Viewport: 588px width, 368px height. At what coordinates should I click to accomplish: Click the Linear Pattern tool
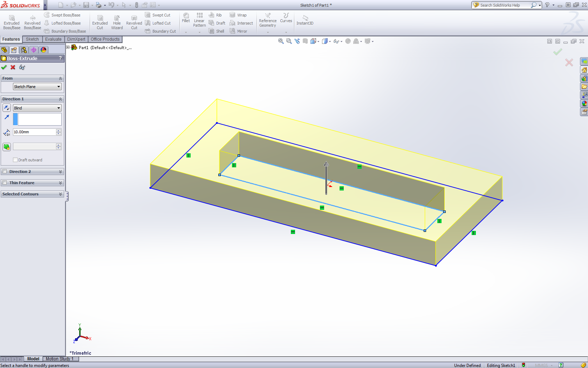(x=199, y=20)
